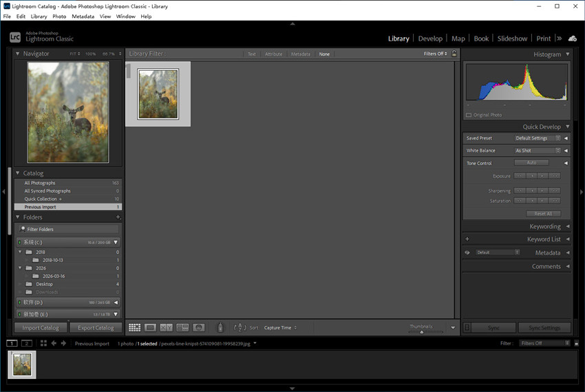
Task: Set navigator zoom to 100%
Action: pyautogui.click(x=91, y=54)
